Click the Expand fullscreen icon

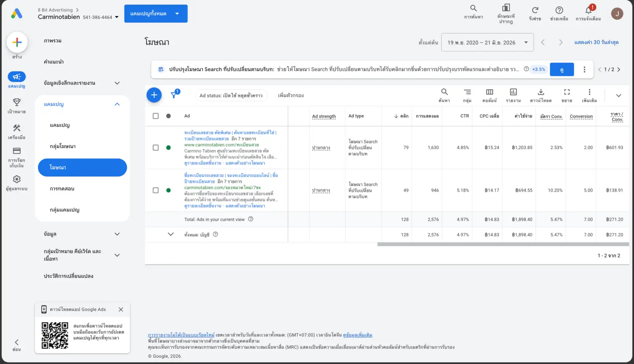pos(567,92)
